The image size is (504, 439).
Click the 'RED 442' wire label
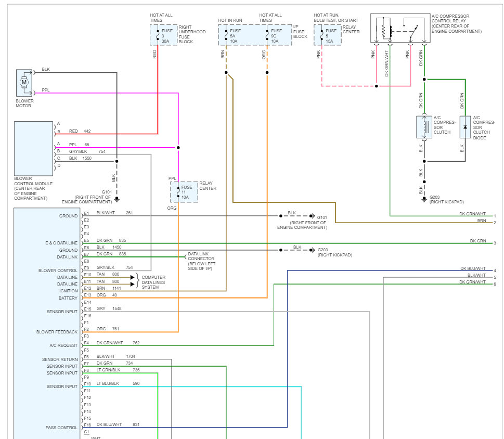coord(80,131)
